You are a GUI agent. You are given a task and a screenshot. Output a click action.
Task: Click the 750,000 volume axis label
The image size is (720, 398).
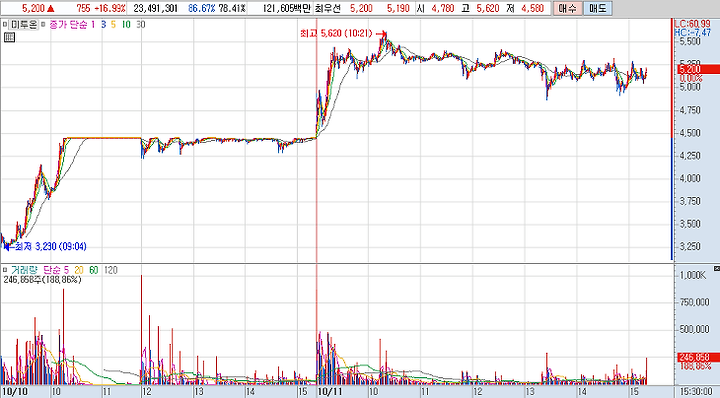click(694, 302)
